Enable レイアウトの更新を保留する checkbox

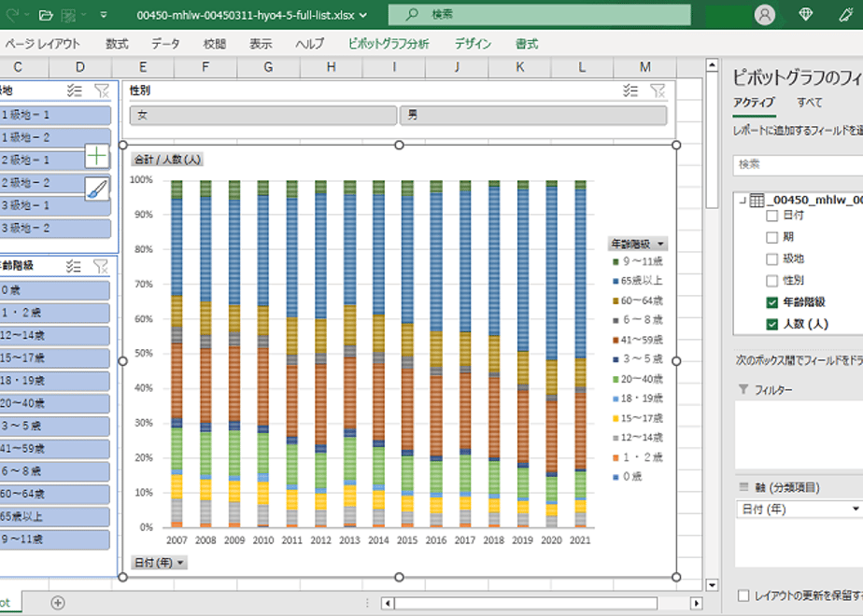(x=743, y=595)
